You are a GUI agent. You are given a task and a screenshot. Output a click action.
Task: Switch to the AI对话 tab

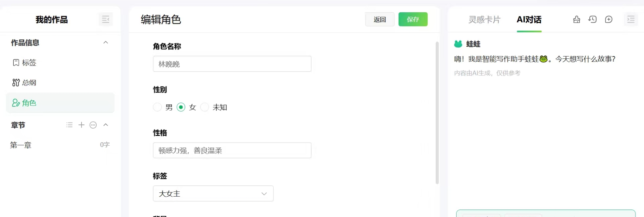(x=529, y=19)
